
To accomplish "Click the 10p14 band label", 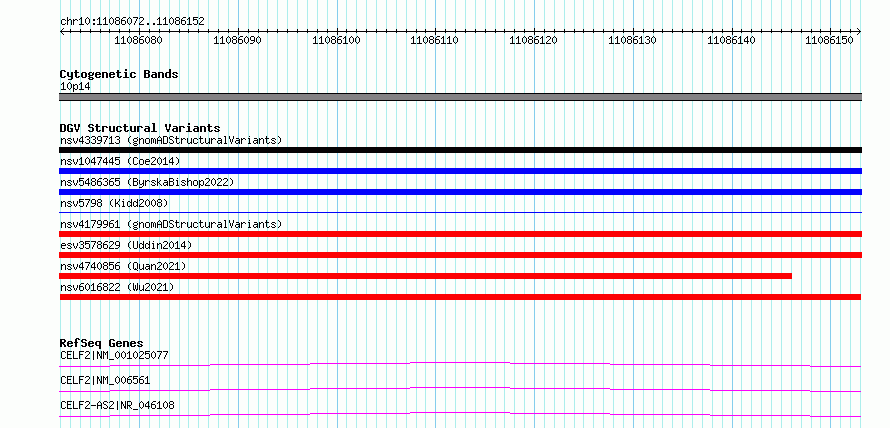I will point(75,86).
